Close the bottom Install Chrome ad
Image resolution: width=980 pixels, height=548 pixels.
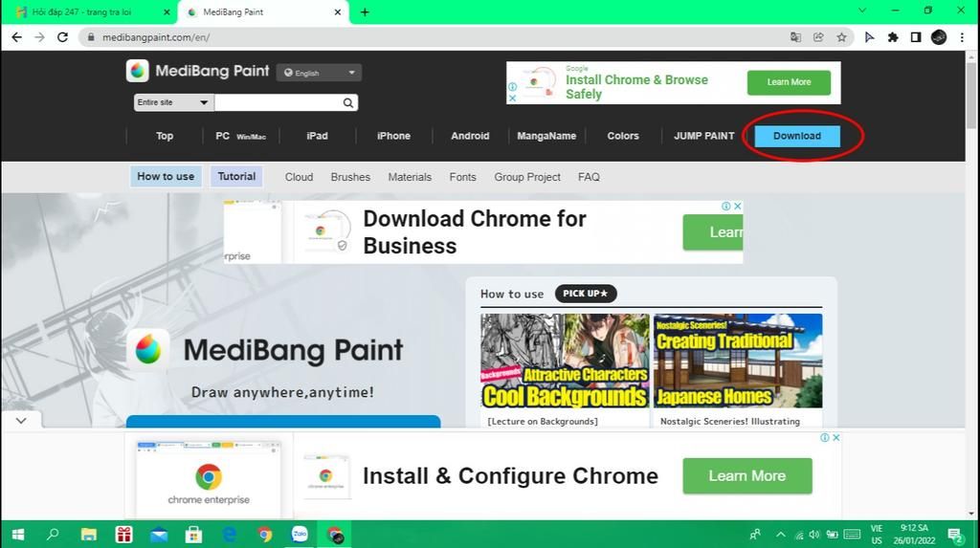(x=836, y=437)
